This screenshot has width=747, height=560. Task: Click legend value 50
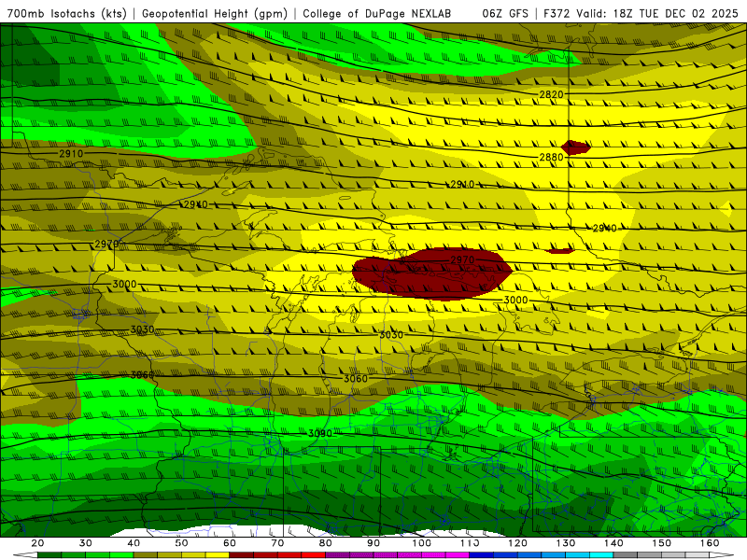(181, 543)
